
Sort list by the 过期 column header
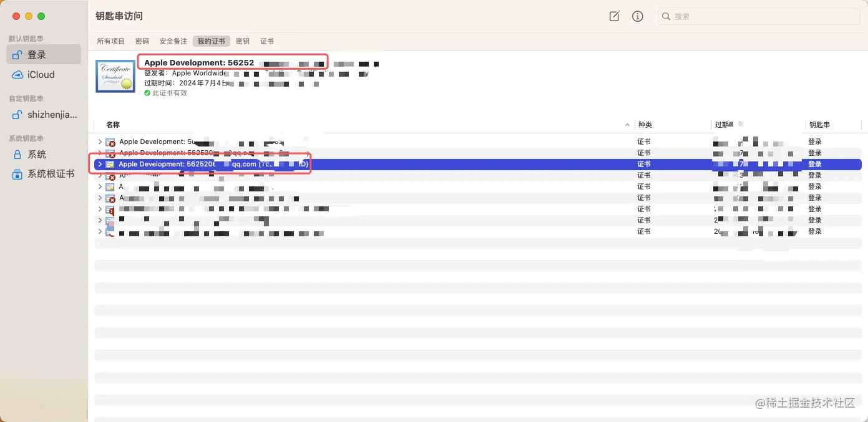click(x=722, y=125)
